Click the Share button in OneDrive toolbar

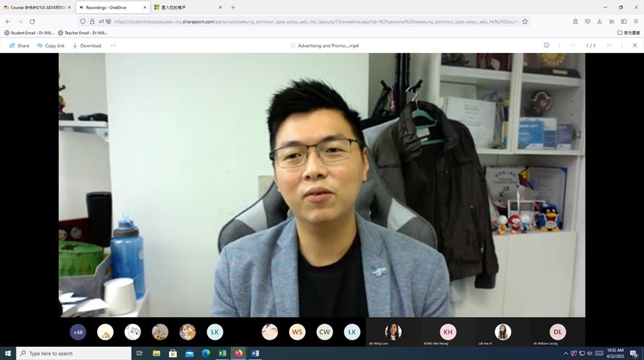(19, 46)
